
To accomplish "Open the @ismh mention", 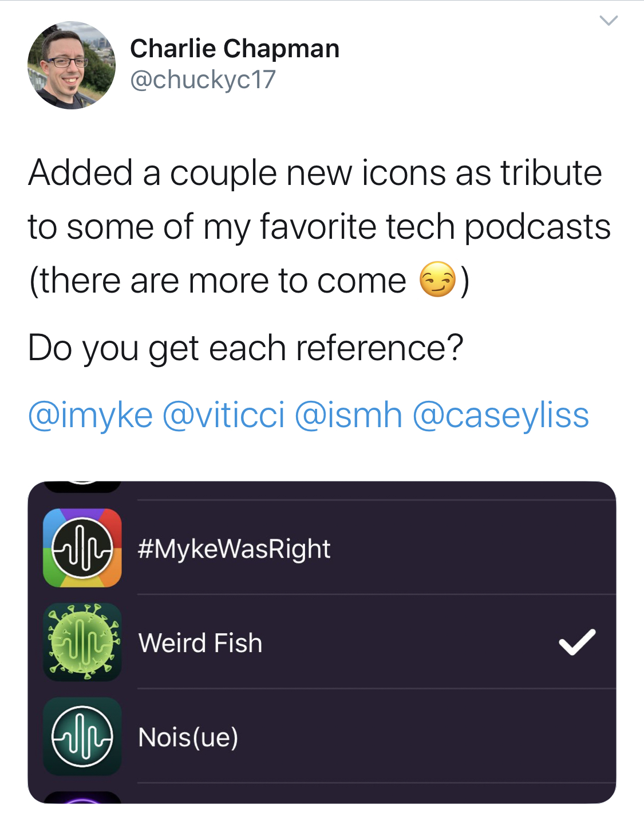I will click(349, 415).
